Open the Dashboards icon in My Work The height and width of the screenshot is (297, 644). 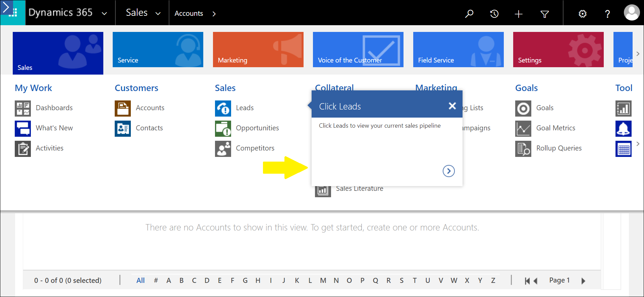23,108
